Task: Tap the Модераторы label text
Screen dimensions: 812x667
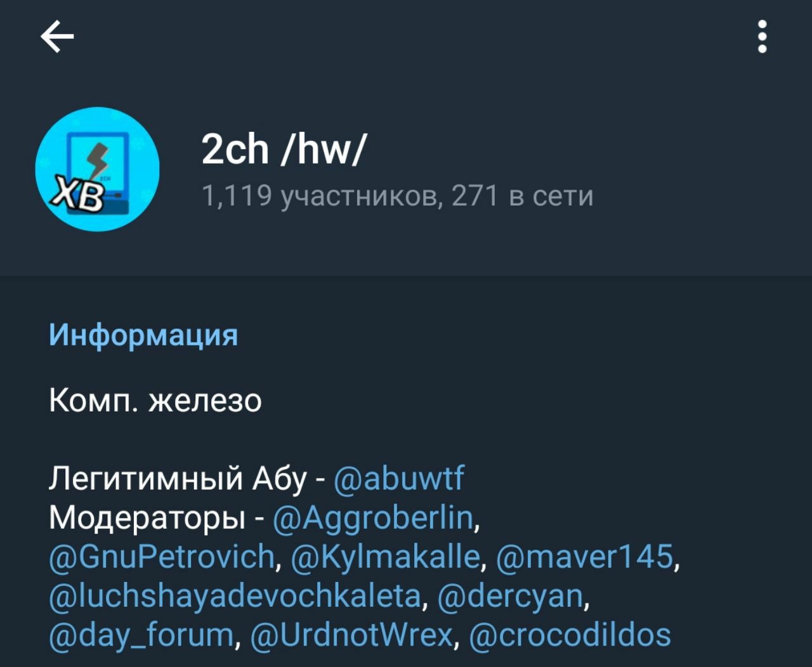Action: (x=148, y=518)
